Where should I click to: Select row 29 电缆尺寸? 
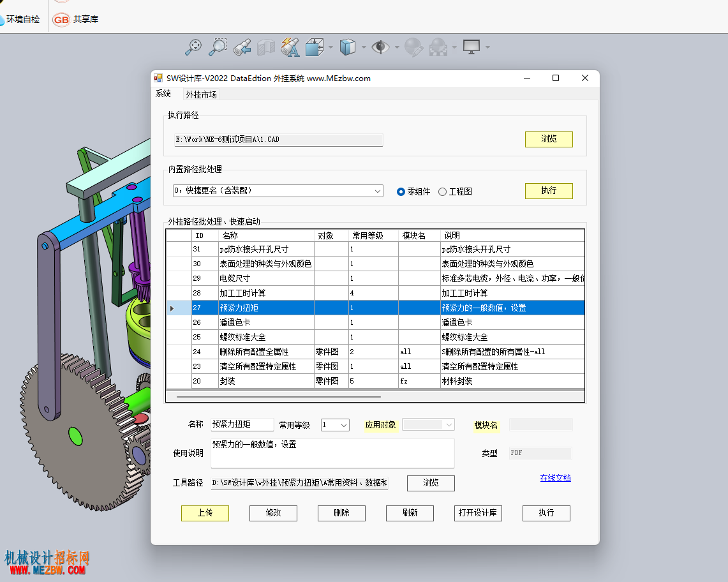coord(375,279)
